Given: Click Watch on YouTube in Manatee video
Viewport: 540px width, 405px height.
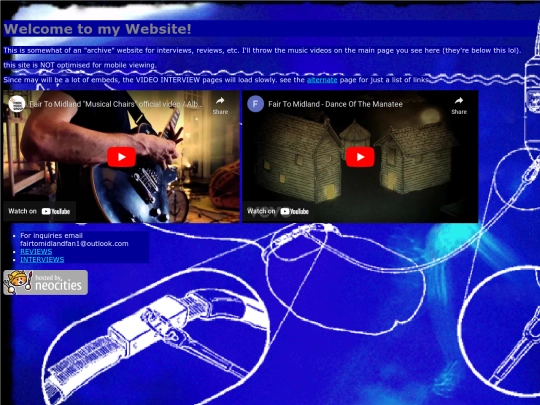Looking at the screenshot, I should point(278,211).
